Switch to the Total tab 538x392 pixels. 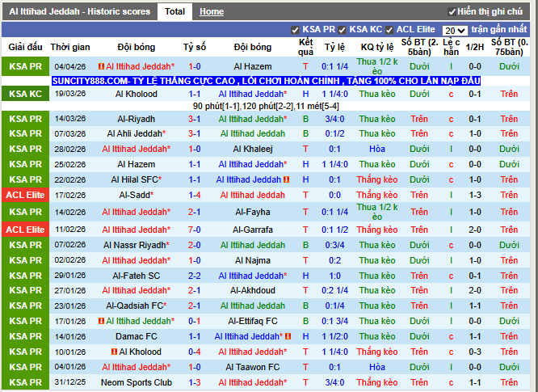pyautogui.click(x=174, y=11)
